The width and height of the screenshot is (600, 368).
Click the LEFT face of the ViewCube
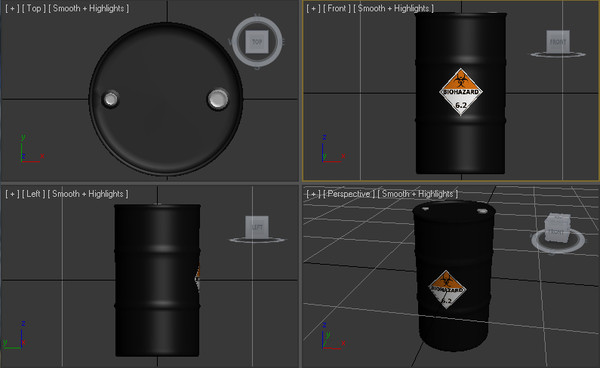pyautogui.click(x=257, y=227)
